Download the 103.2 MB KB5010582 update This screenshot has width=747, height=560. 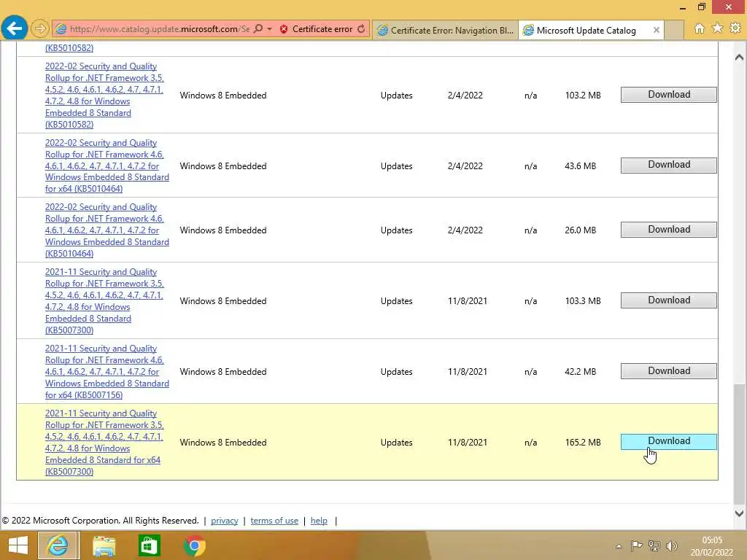668,94
